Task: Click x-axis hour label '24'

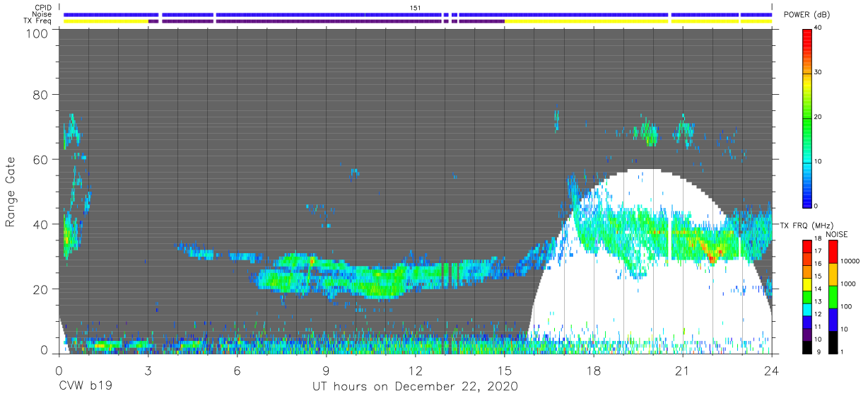Action: 772,370
